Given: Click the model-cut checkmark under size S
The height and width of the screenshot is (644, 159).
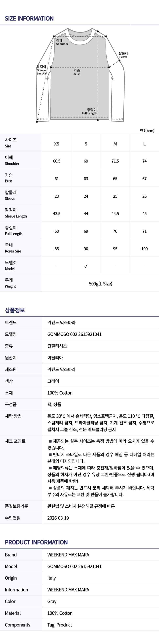Looking at the screenshot, I should coord(86,266).
